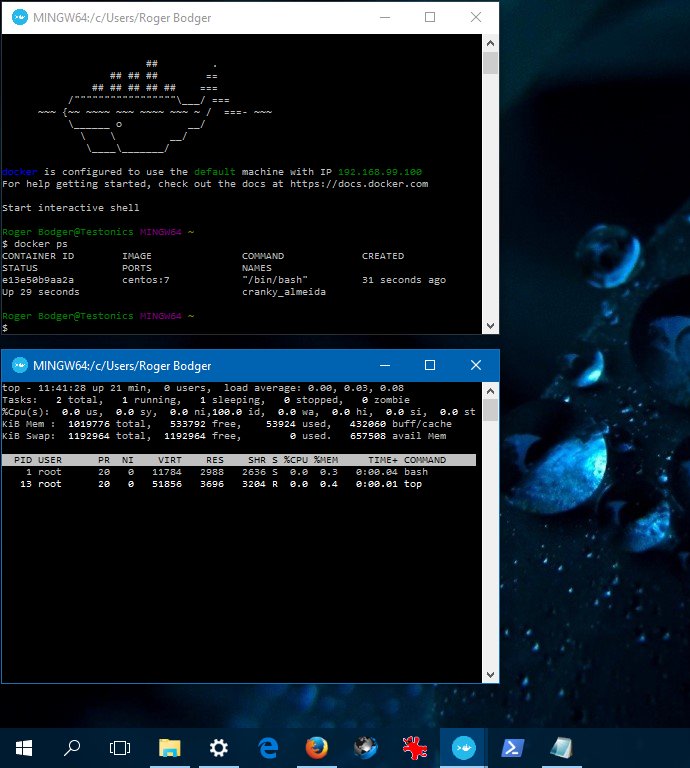
Task: Click Docker whale icon in bottom window title
Action: click(x=20, y=365)
